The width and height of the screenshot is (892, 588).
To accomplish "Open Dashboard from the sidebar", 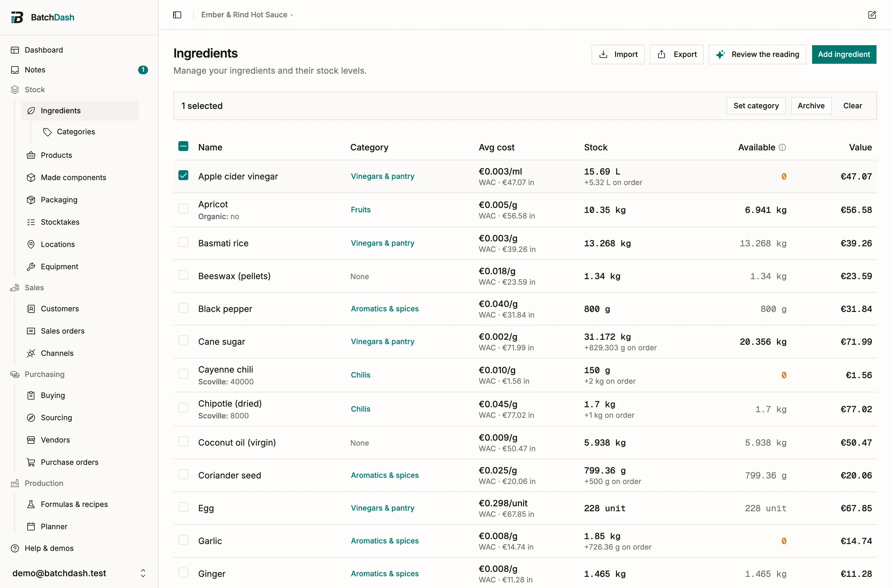I will coord(44,50).
